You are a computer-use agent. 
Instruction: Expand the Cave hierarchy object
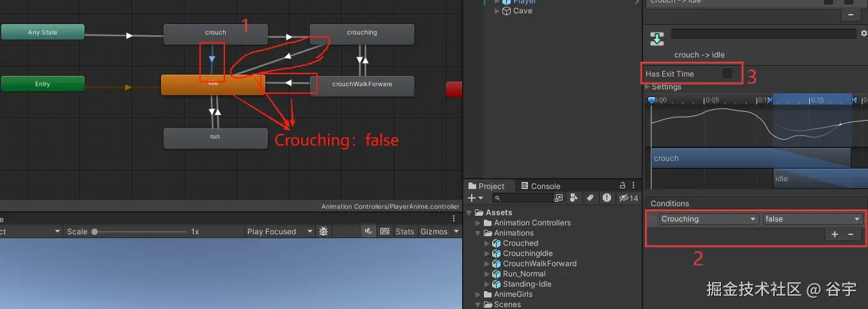click(497, 11)
